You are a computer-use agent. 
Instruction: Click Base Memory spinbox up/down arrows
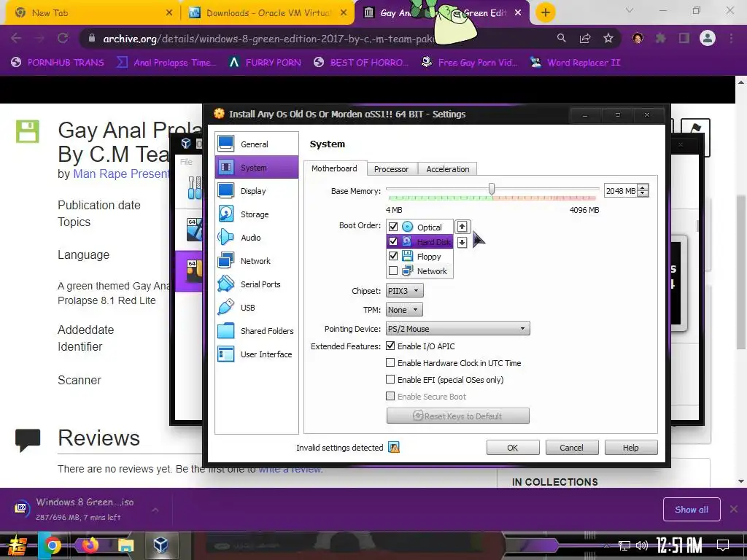(x=643, y=190)
